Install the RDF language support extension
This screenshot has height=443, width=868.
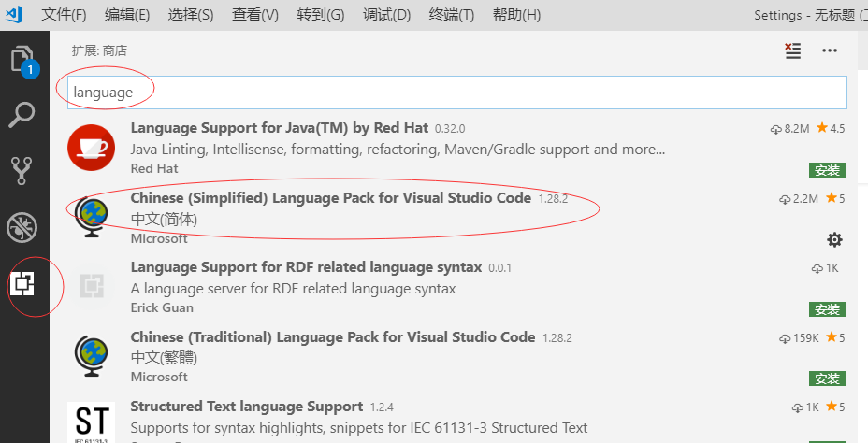click(827, 309)
